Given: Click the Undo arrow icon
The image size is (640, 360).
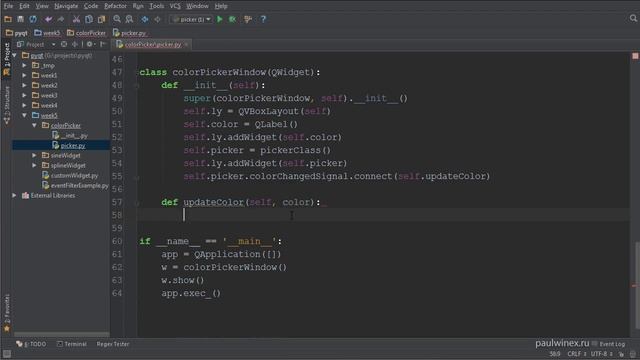Looking at the screenshot, I should (49, 19).
